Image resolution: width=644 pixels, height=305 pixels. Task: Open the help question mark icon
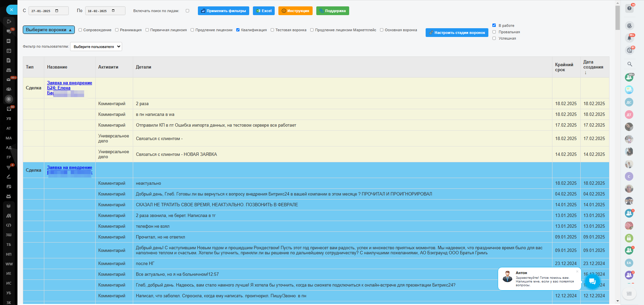click(629, 8)
